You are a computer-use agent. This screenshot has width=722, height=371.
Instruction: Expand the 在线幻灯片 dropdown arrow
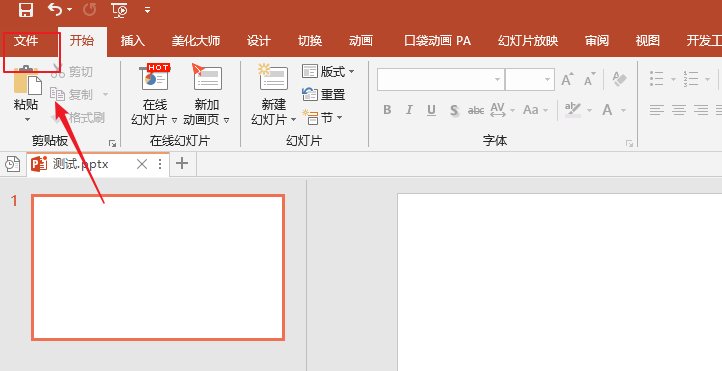pos(175,120)
